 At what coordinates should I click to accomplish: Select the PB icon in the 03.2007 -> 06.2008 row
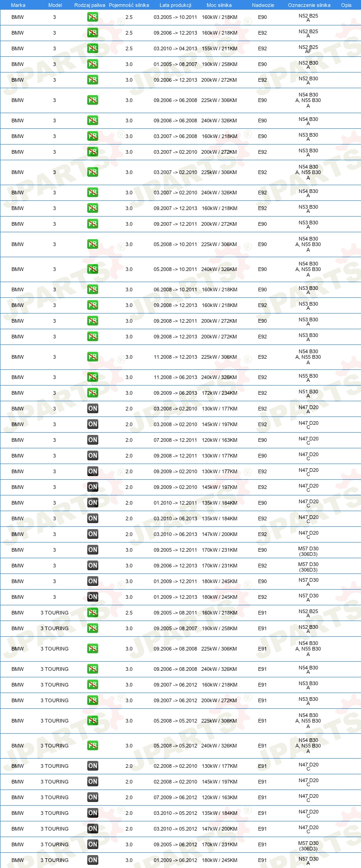[x=93, y=136]
